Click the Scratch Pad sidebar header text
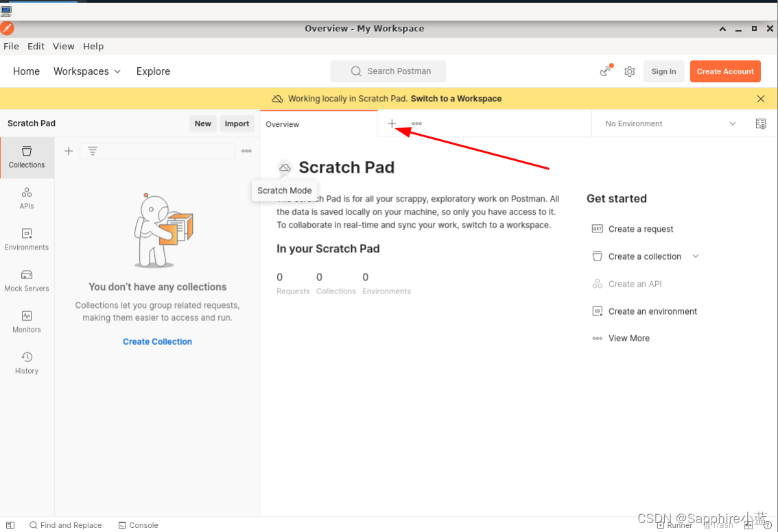Screen dimensions: 778x532 (32, 123)
